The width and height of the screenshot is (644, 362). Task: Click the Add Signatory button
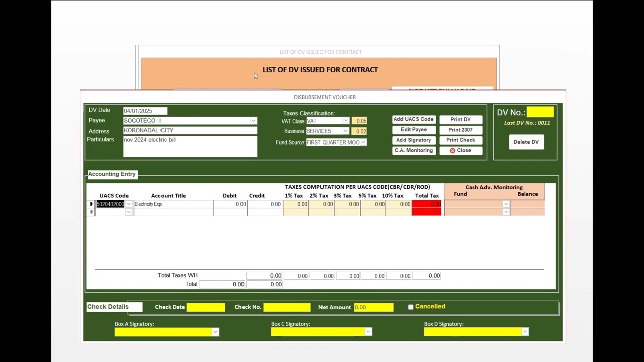[x=414, y=140]
